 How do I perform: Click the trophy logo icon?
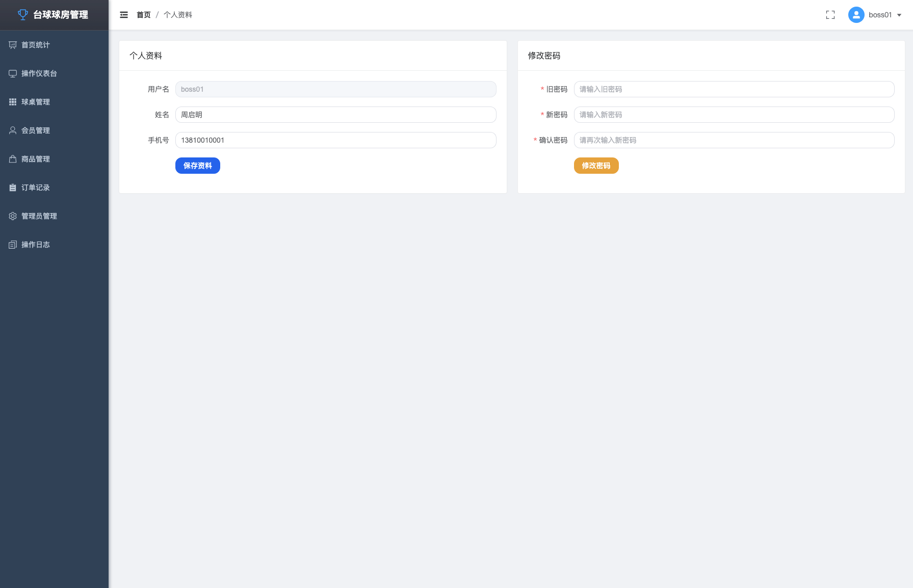coord(23,15)
